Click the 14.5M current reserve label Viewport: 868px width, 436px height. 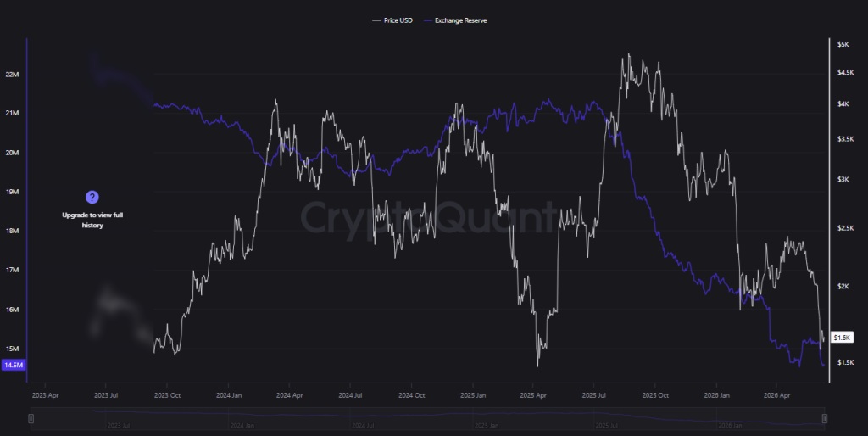[x=14, y=365]
